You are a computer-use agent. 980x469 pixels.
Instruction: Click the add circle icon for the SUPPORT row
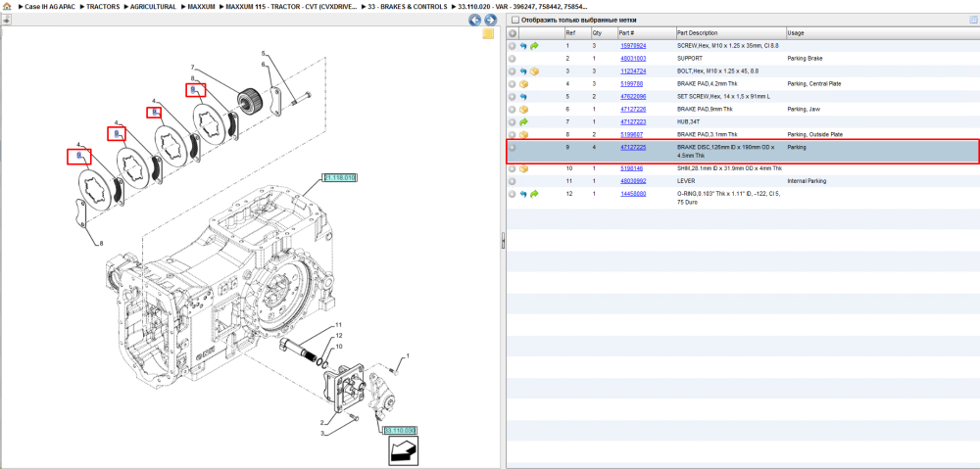click(512, 59)
